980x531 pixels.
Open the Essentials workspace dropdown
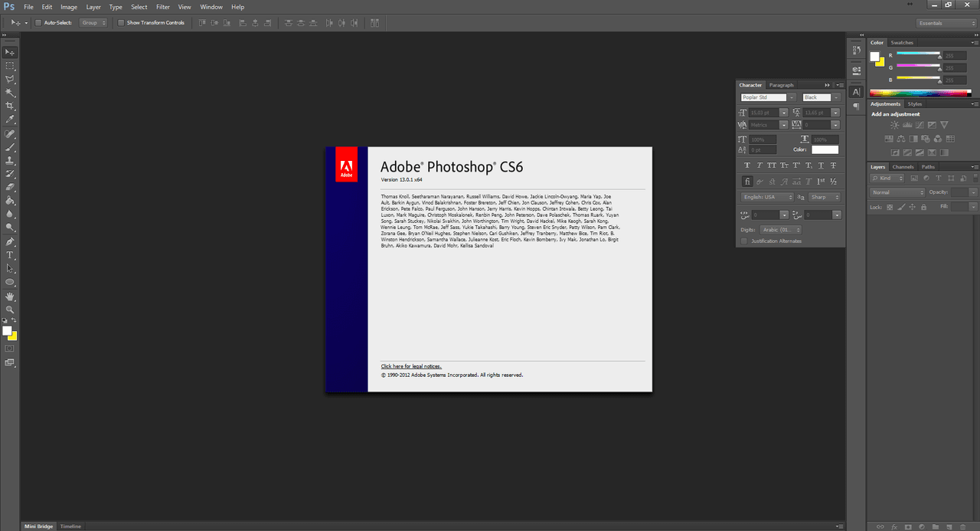click(946, 23)
